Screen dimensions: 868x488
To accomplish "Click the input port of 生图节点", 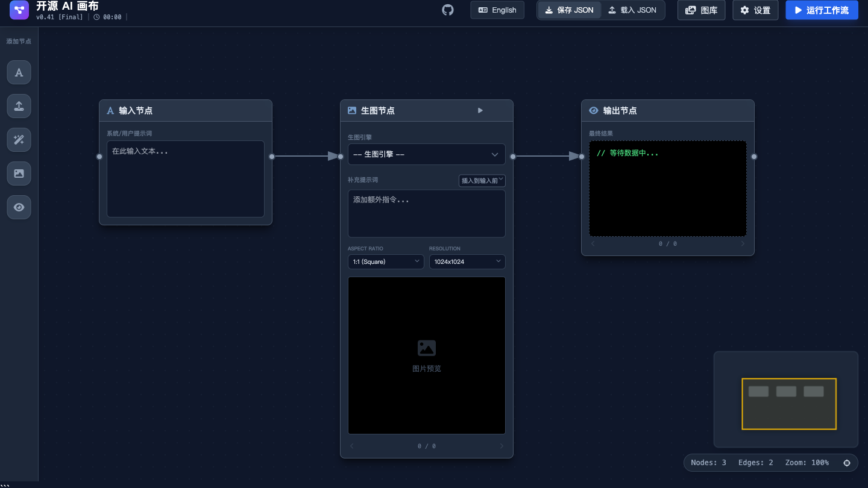I will click(341, 157).
